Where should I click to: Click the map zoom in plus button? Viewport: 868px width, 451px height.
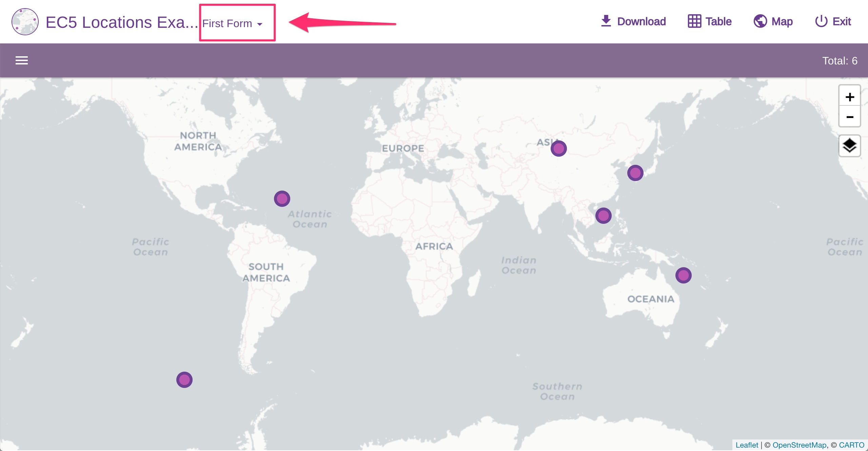[x=849, y=97]
